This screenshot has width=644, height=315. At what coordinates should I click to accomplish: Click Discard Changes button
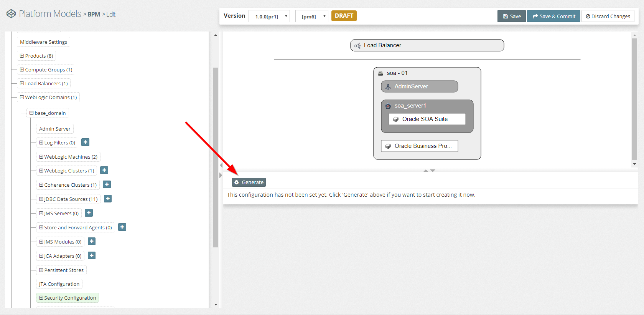click(x=608, y=16)
